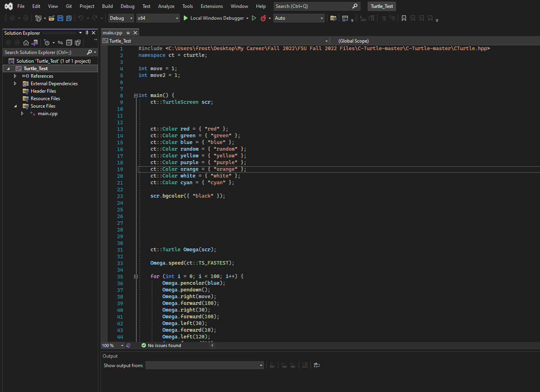Open a file with the Open File icon
This screenshot has width=540, height=392.
coord(52,18)
